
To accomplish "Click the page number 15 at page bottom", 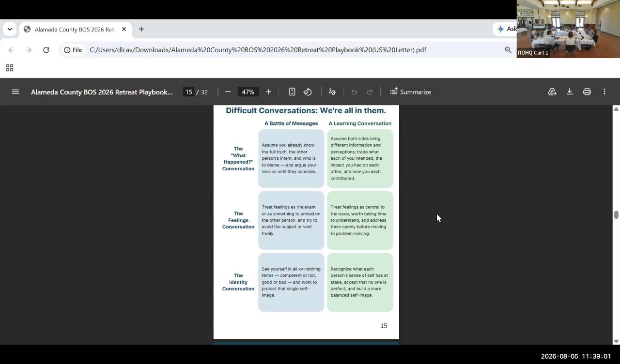I will click(384, 326).
